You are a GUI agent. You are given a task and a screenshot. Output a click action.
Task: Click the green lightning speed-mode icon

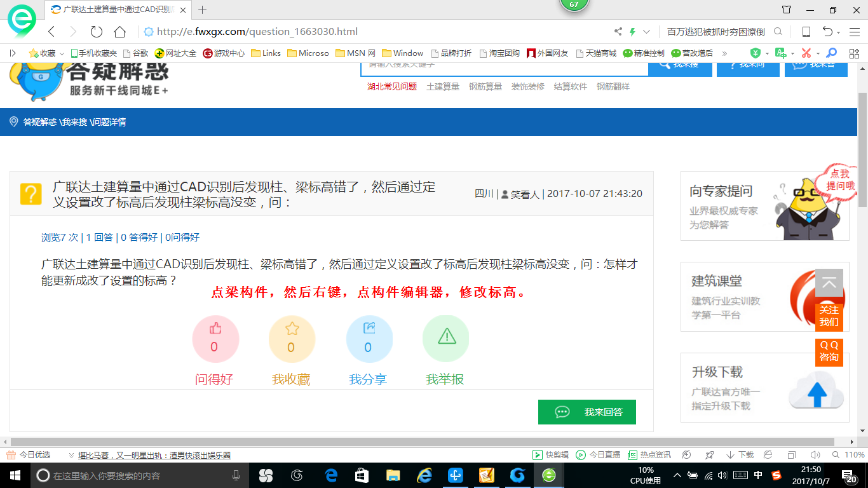click(x=632, y=32)
